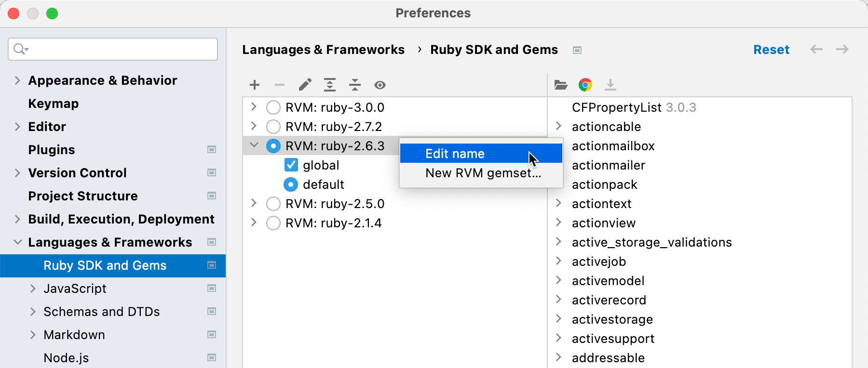868x368 pixels.
Task: Select the RVM ruby-2.5.0 radio button
Action: [x=273, y=204]
